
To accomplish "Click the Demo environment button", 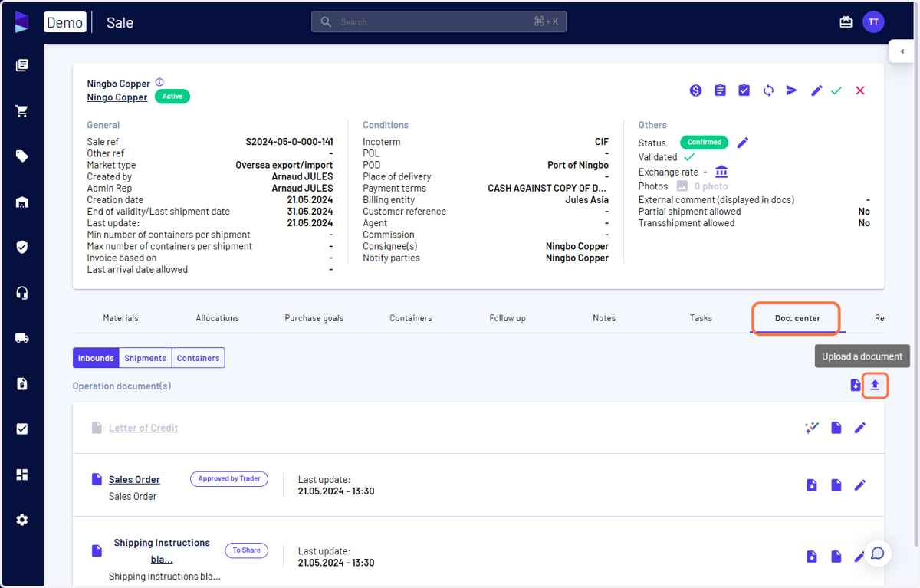I will pos(65,22).
